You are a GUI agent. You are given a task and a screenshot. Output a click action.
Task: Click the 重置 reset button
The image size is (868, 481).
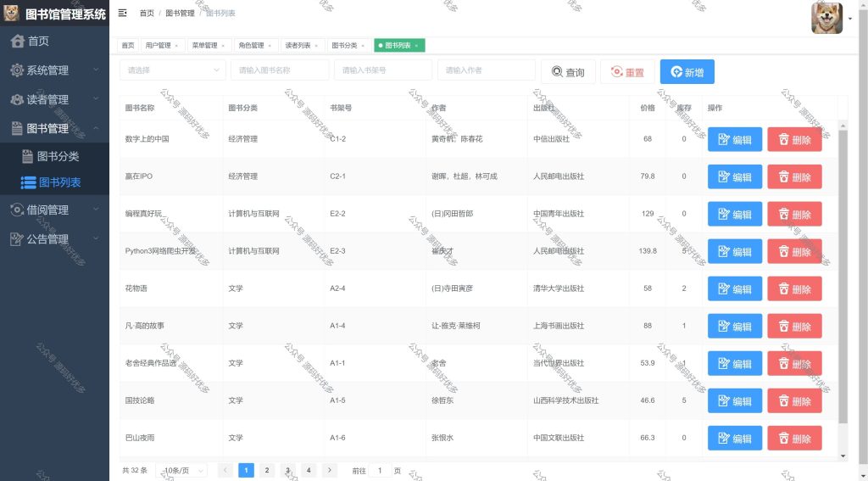click(627, 72)
